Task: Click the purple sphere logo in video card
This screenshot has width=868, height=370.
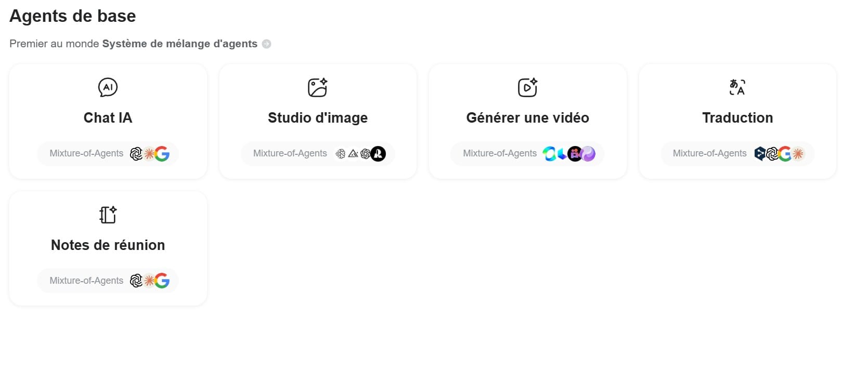Action: pos(588,154)
